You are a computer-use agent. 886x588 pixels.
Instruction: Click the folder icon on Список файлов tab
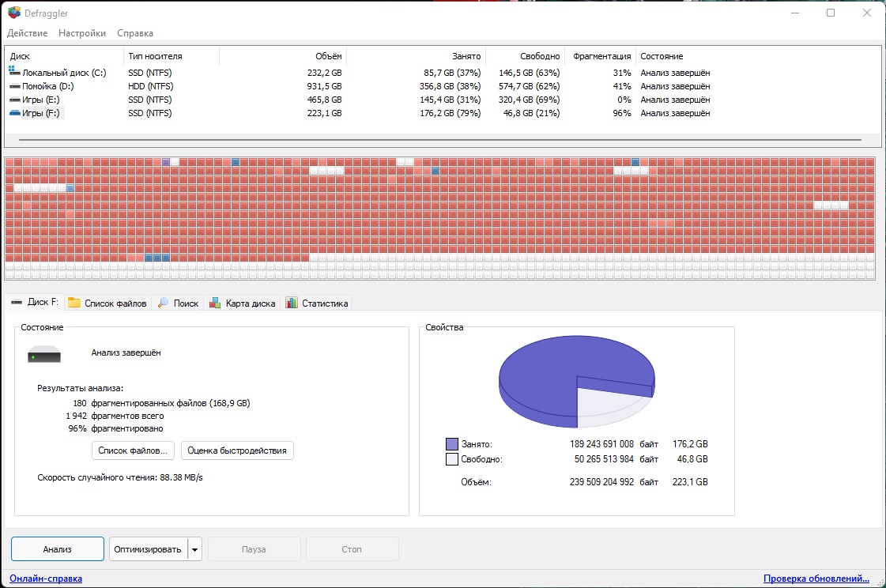pyautogui.click(x=74, y=303)
